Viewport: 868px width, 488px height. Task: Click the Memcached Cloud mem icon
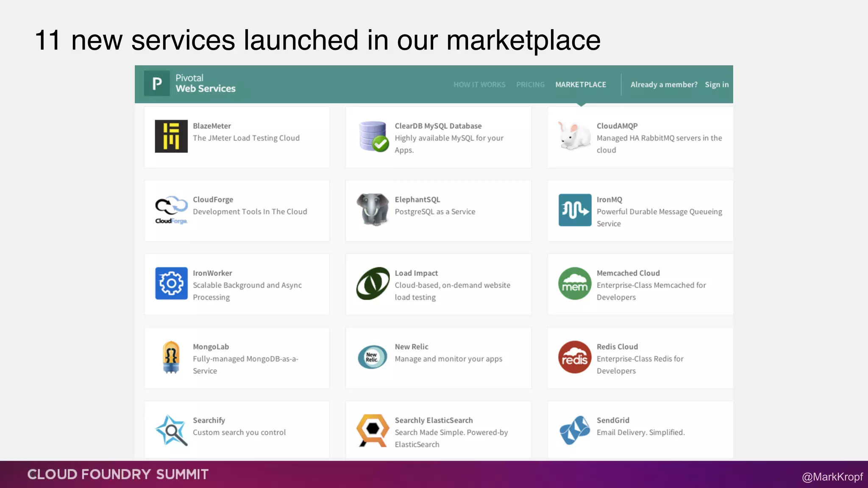point(575,283)
